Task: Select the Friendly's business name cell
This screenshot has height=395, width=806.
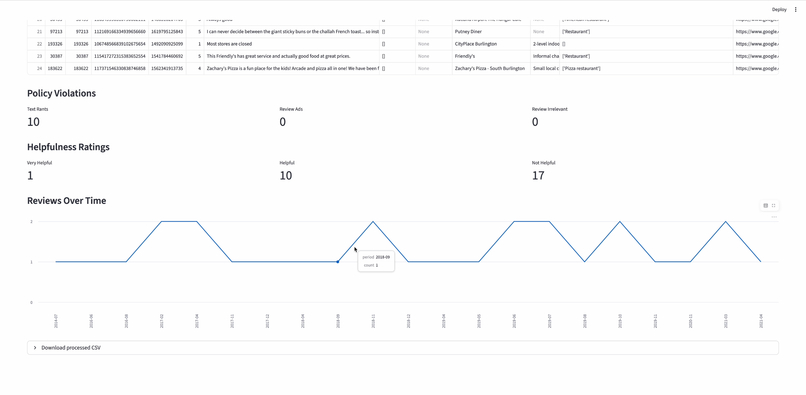Action: 491,56
